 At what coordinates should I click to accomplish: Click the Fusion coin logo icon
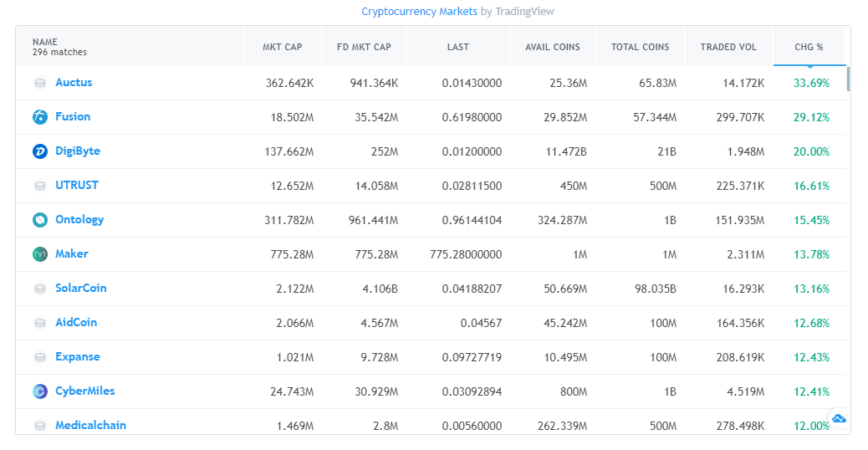[x=39, y=117]
